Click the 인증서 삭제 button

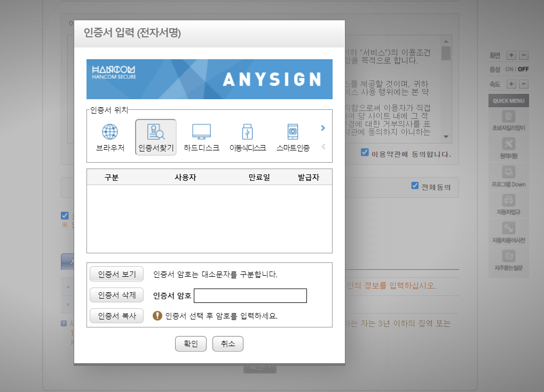[x=116, y=295]
